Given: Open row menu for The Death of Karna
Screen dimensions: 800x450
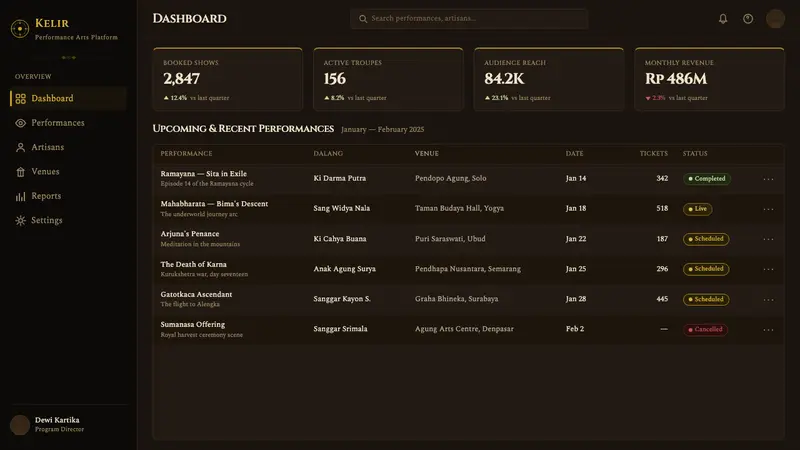Looking at the screenshot, I should pyautogui.click(x=768, y=269).
